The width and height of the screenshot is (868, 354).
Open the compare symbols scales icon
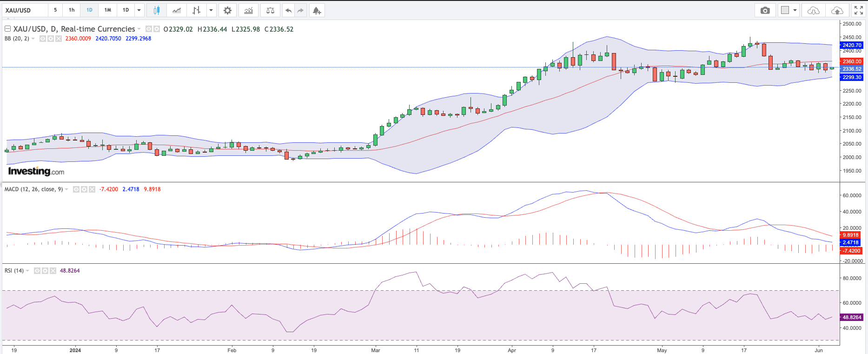pos(270,10)
